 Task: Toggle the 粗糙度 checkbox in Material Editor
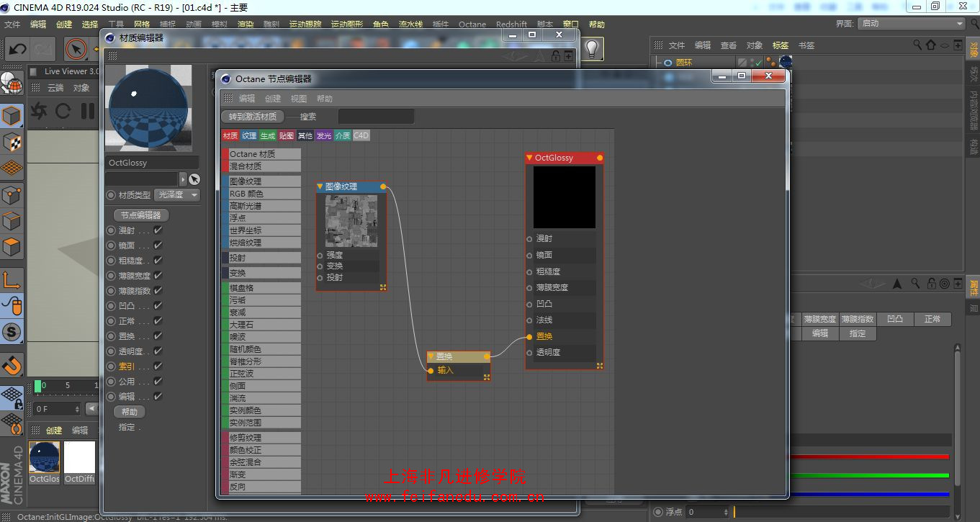(x=158, y=261)
